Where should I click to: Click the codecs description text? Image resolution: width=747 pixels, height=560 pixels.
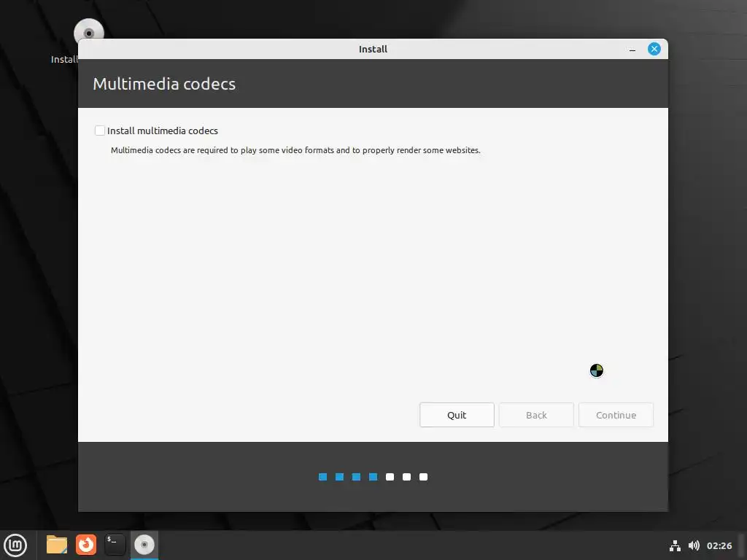295,150
